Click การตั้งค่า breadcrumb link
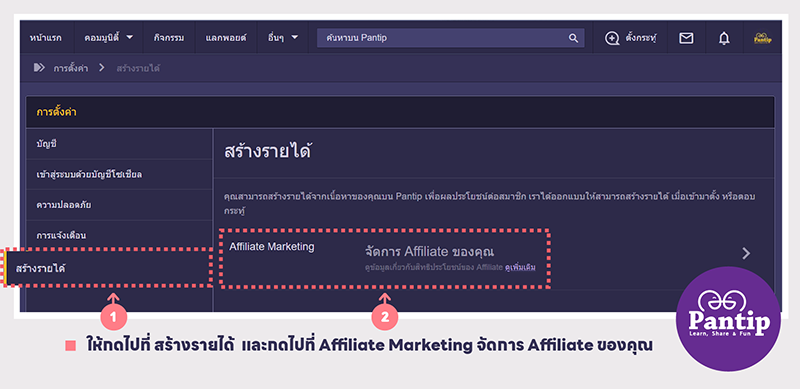The width and height of the screenshot is (800, 389). (71, 68)
